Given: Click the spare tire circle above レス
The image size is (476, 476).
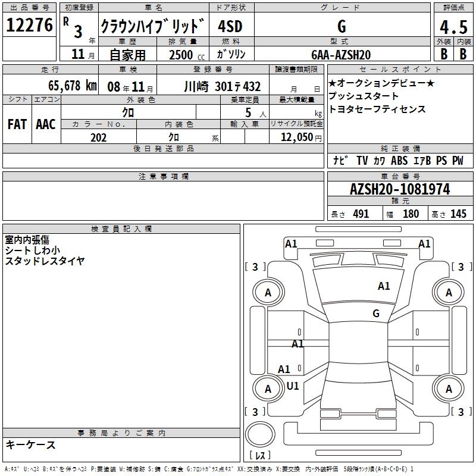Looking at the screenshot, I should point(260,434).
